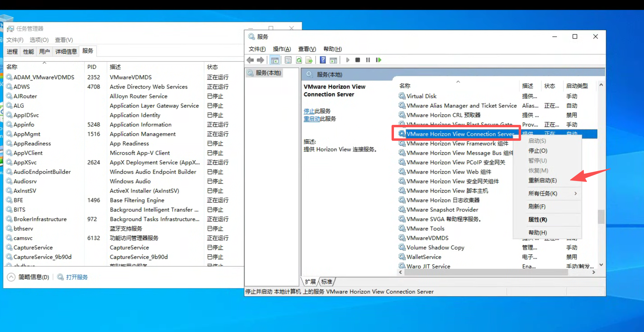Switch to the 用户 tab in Task Manager
Image resolution: width=644 pixels, height=332 pixels.
[44, 52]
